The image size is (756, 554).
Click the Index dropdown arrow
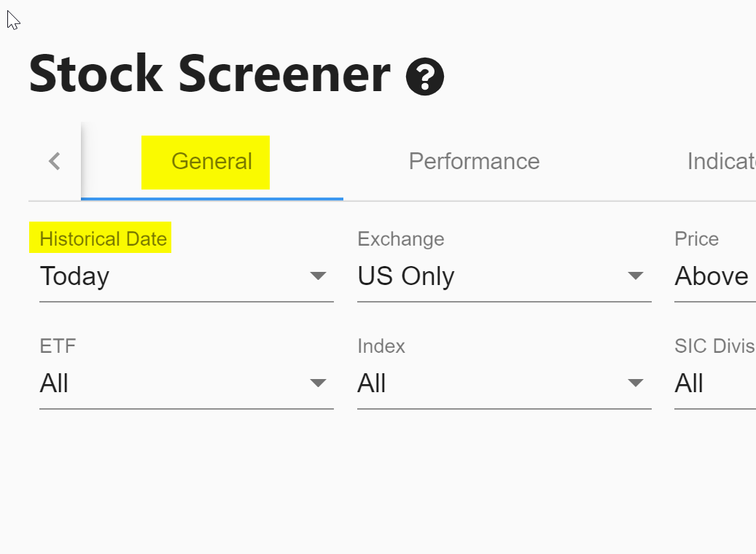(636, 383)
